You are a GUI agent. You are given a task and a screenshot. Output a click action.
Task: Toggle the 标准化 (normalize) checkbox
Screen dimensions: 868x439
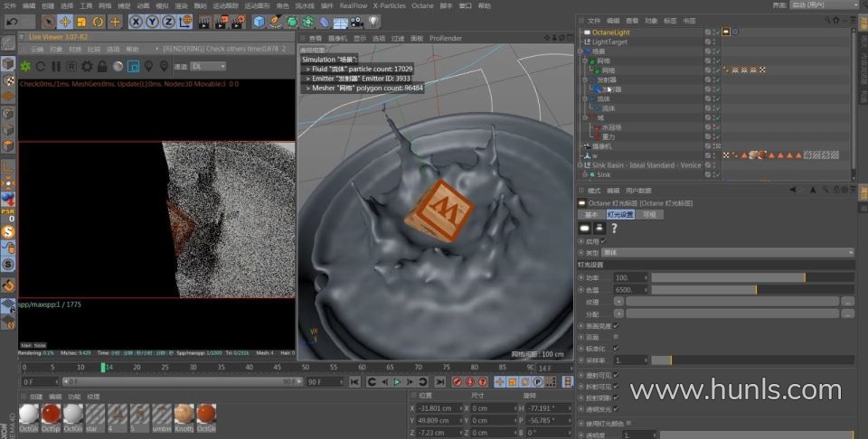[616, 348]
